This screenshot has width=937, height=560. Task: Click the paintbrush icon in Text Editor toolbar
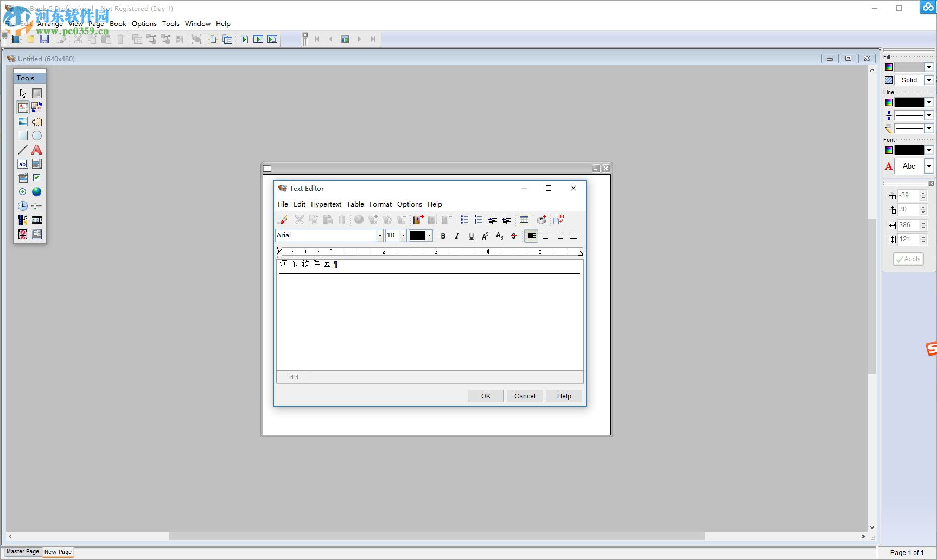pos(283,220)
